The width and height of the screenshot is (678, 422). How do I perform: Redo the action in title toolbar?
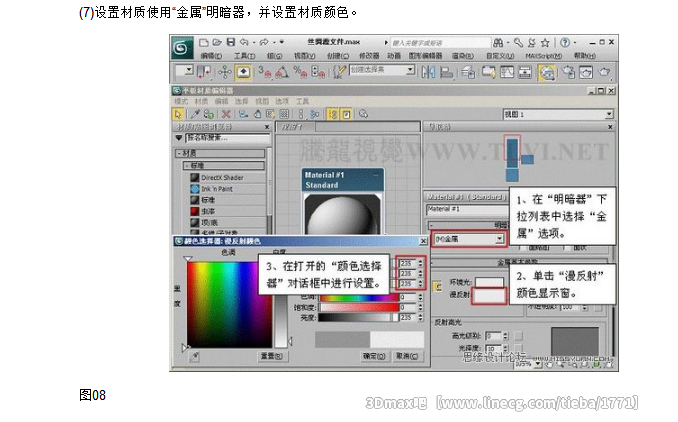264,42
